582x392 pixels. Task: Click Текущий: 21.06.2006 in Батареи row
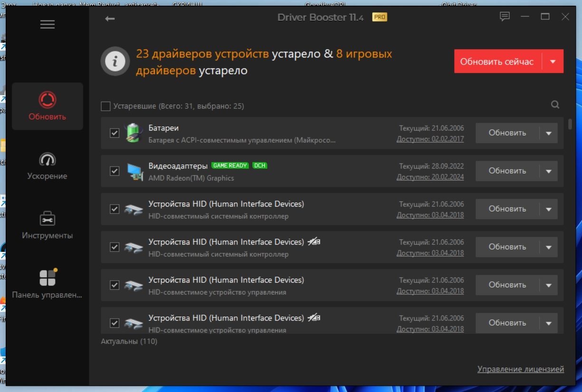(431, 128)
